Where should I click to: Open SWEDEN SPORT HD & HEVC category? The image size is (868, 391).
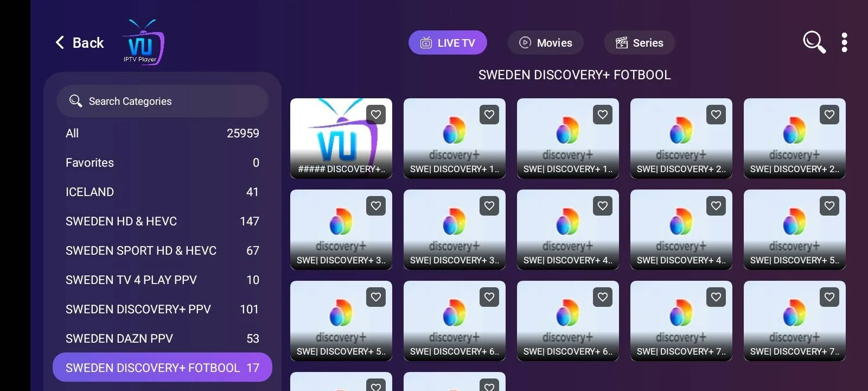(162, 250)
